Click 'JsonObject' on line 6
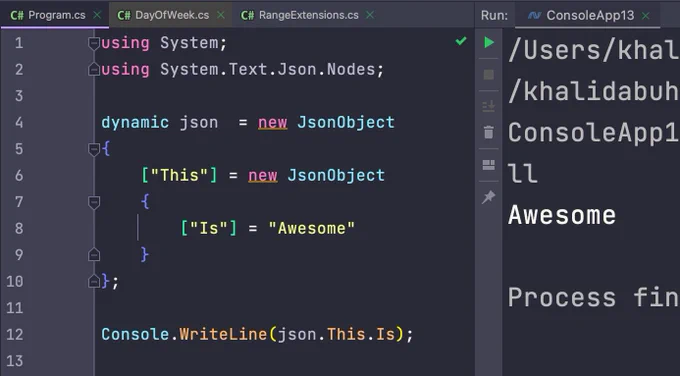The image size is (680, 376). 336,176
